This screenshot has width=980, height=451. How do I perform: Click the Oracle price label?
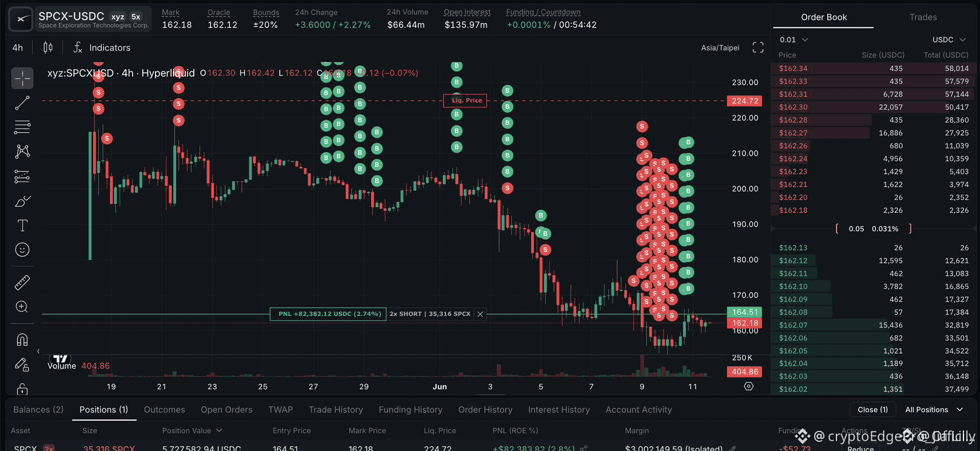219,12
